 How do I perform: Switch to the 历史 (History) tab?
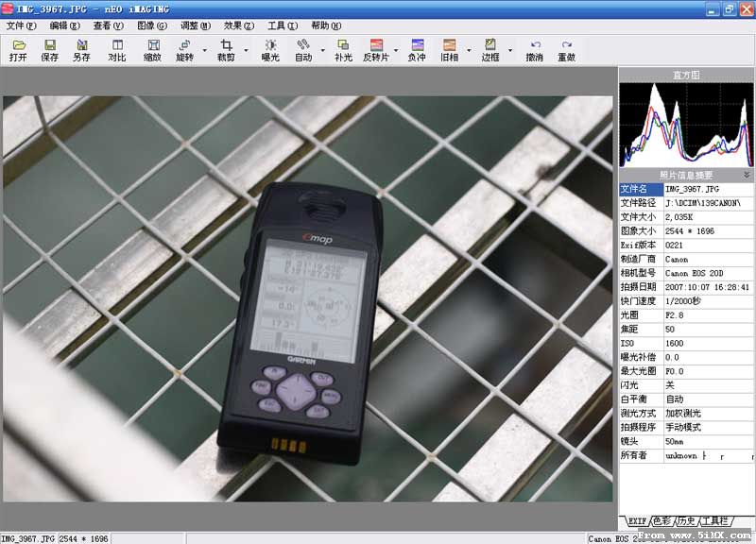[x=686, y=521]
